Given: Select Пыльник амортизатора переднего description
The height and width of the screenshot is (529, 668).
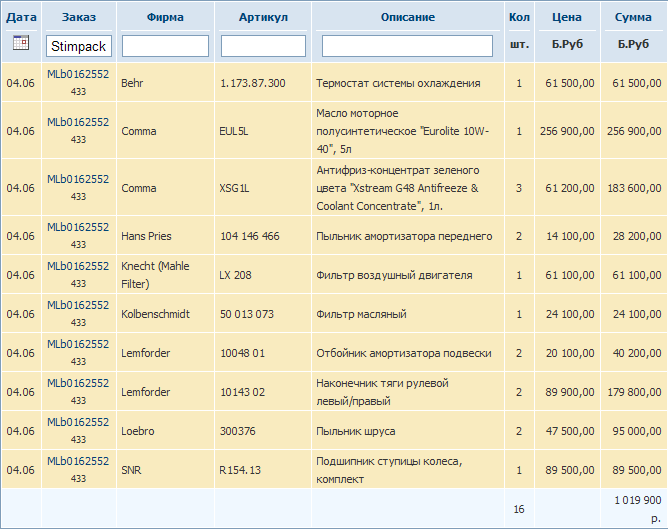Looking at the screenshot, I should click(404, 236).
